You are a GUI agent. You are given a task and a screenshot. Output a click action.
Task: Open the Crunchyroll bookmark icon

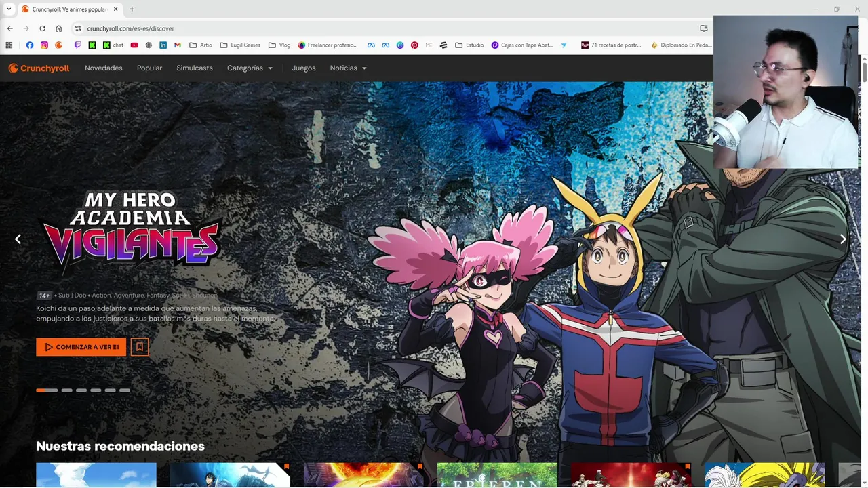click(59, 45)
